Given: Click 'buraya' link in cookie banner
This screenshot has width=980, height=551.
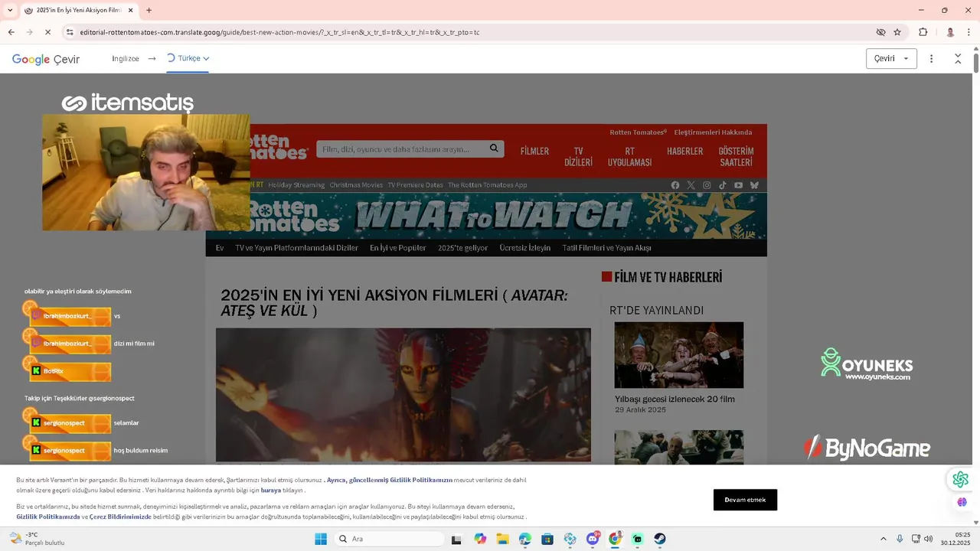Looking at the screenshot, I should pyautogui.click(x=271, y=491).
